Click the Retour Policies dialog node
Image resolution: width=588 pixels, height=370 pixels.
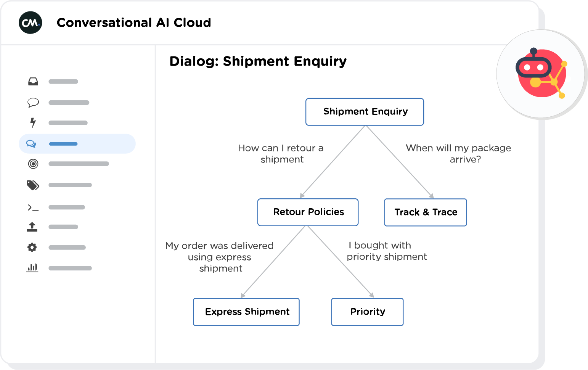pos(308,212)
